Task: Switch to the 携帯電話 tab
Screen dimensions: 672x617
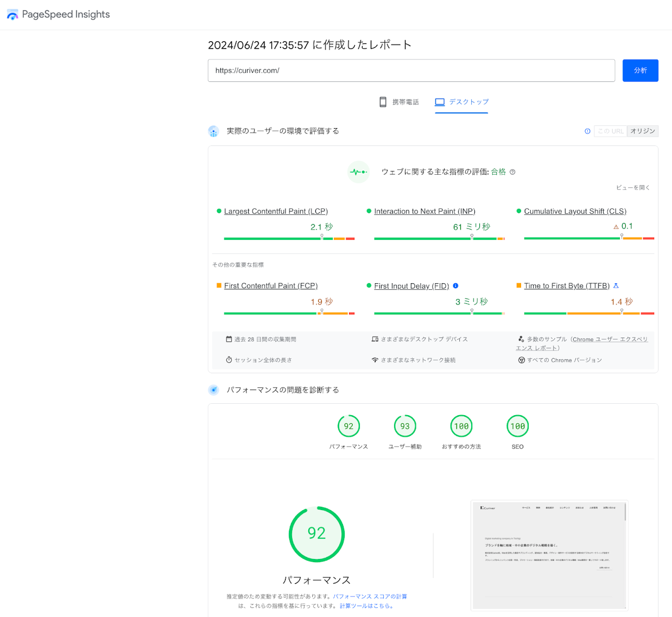Action: tap(399, 102)
